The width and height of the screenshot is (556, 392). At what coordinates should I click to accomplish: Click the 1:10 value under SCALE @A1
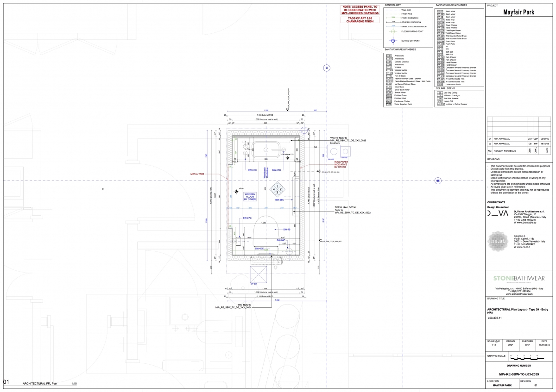click(494, 345)
